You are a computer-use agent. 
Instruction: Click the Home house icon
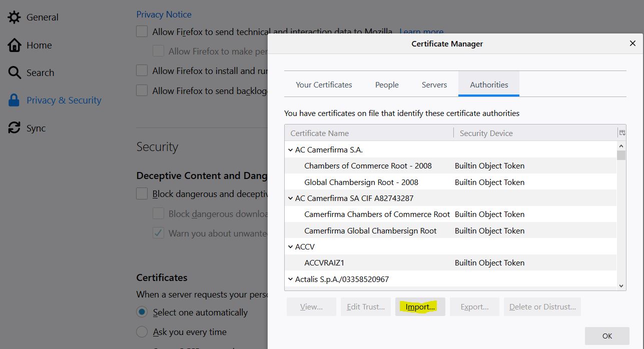(x=14, y=45)
